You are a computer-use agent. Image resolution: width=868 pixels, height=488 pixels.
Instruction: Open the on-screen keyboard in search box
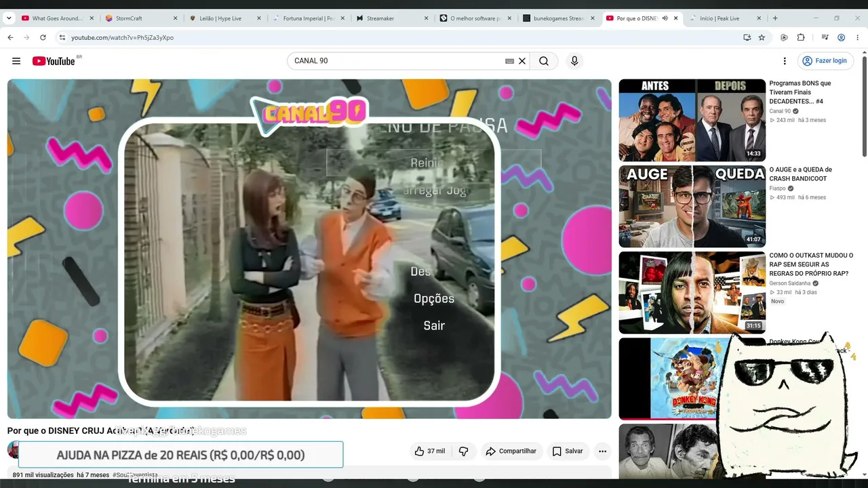click(x=510, y=61)
